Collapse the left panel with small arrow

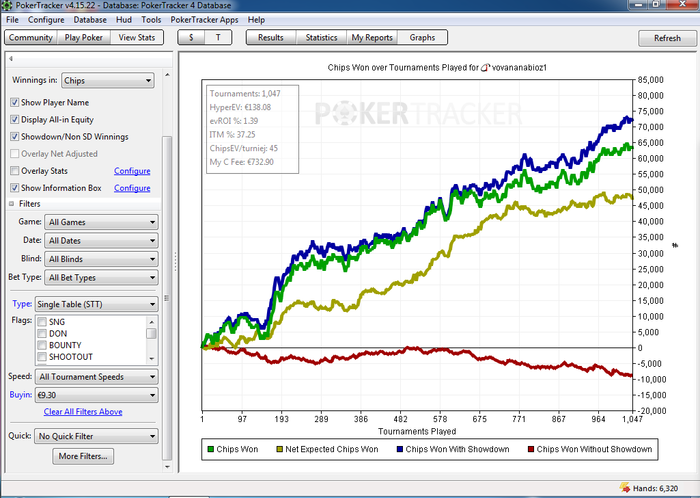(x=11, y=58)
